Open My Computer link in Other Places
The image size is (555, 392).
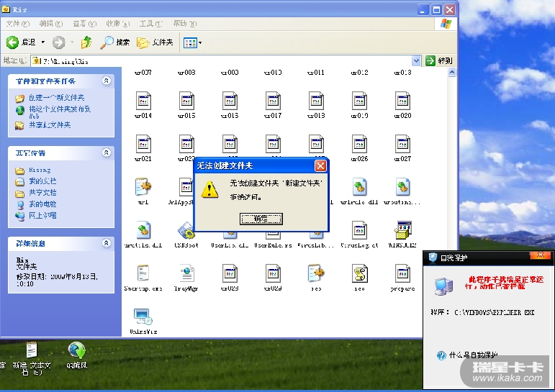click(x=42, y=204)
